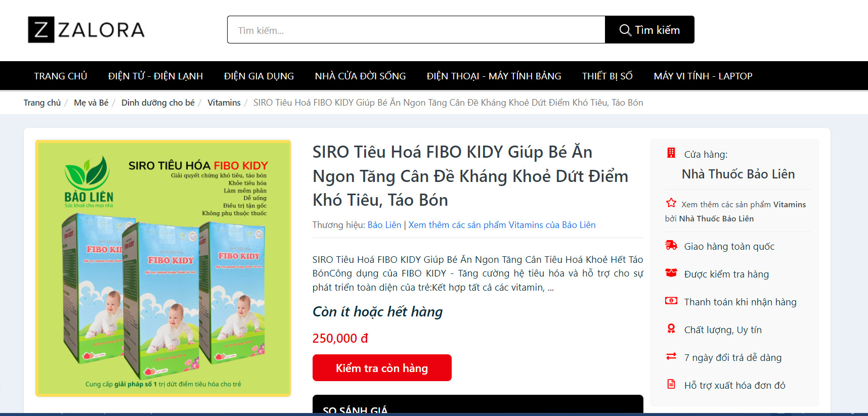Open the Vitamins breadcrumb link
Screen dimensions: 868x416
[x=224, y=103]
